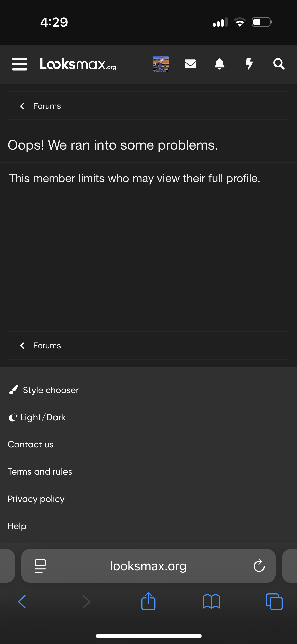Image resolution: width=297 pixels, height=644 pixels.
Task: Open your account avatar thumbnail
Action: pos(160,64)
